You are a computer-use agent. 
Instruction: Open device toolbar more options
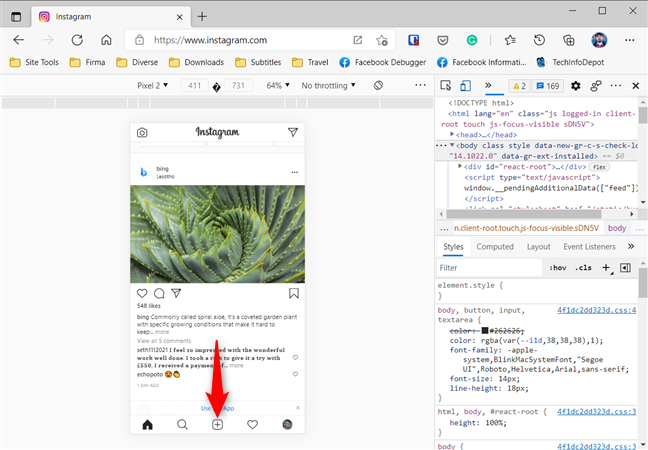(x=420, y=85)
